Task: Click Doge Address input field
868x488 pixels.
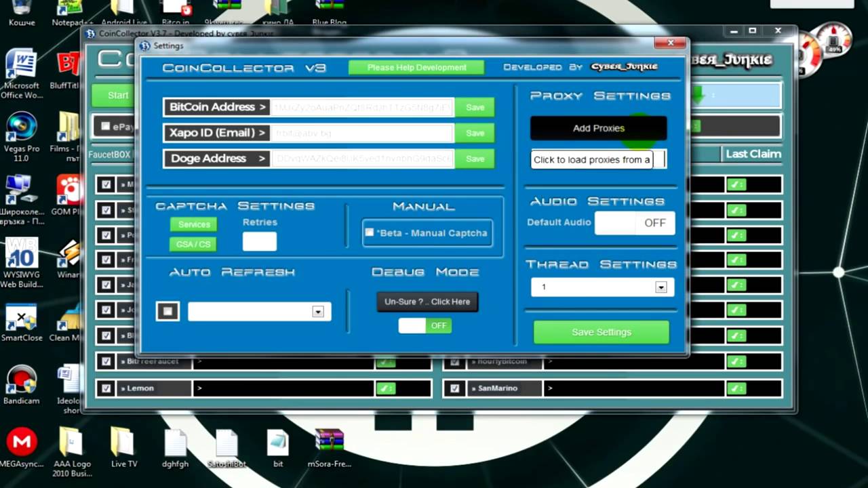Action: click(362, 159)
